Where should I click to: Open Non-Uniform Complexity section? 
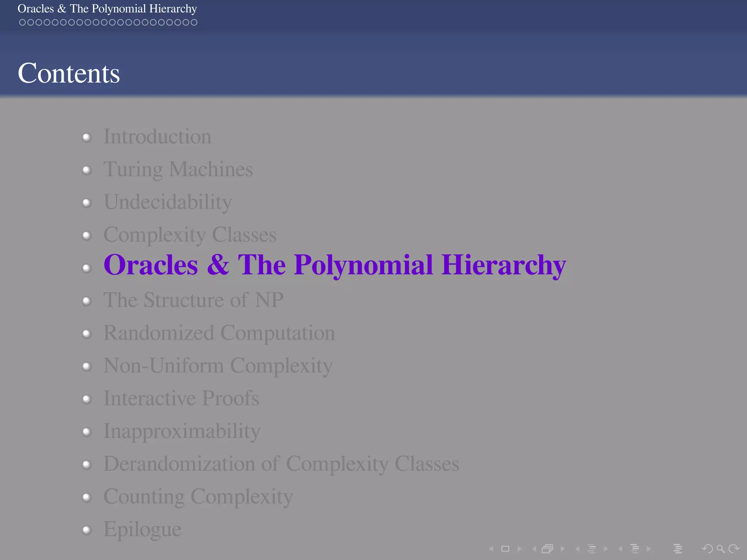[x=218, y=366]
